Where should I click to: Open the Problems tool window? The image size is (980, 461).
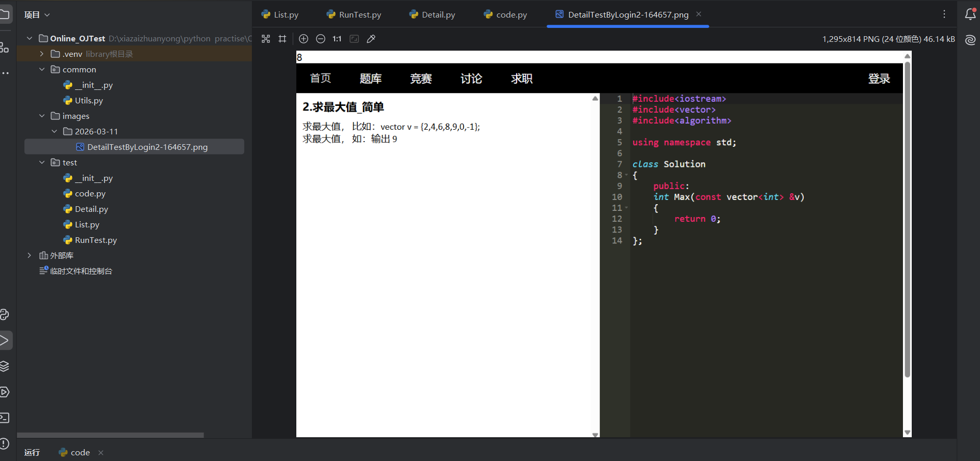point(5,443)
